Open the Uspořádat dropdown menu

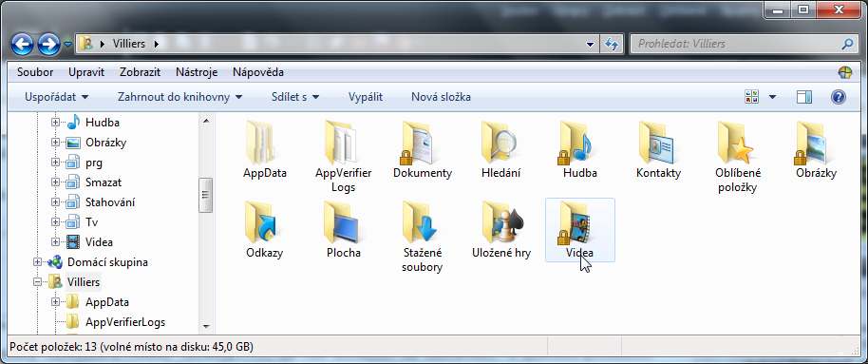[56, 97]
